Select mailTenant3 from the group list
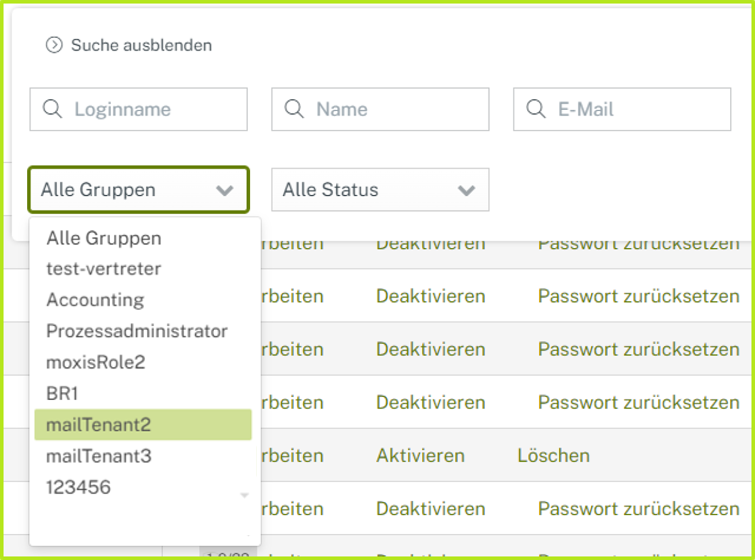 coord(98,455)
